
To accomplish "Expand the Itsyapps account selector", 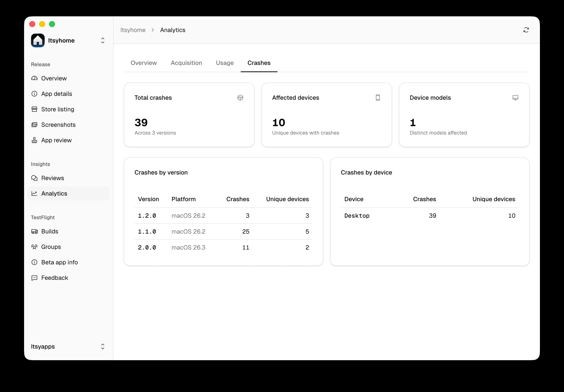I will [103, 347].
